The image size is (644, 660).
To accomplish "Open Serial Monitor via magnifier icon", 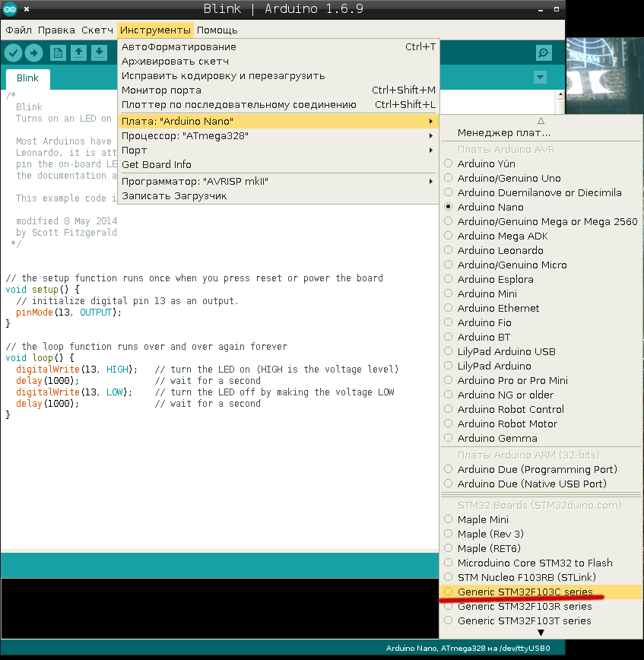I will (544, 53).
